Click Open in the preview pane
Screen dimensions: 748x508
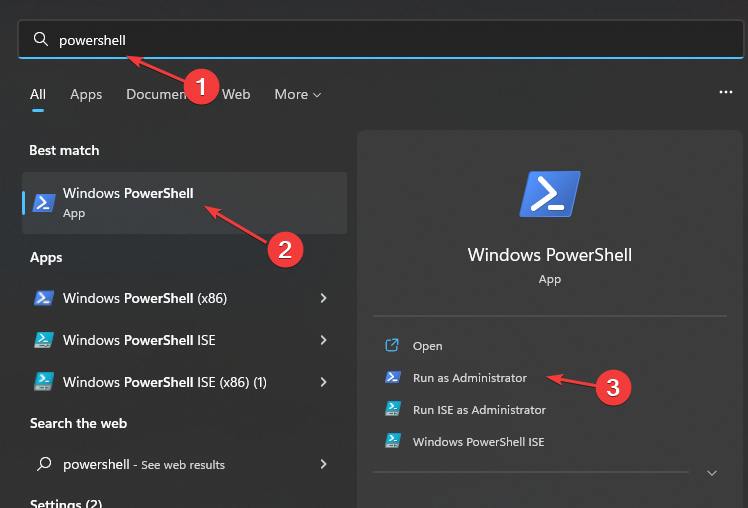[427, 346]
